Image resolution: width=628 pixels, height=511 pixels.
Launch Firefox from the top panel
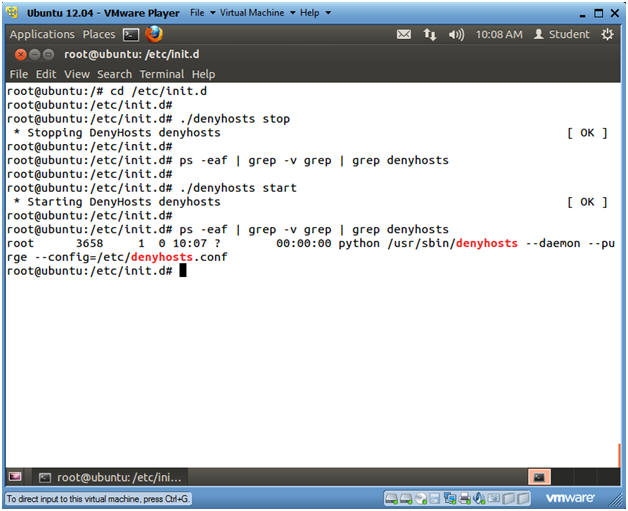[x=154, y=34]
